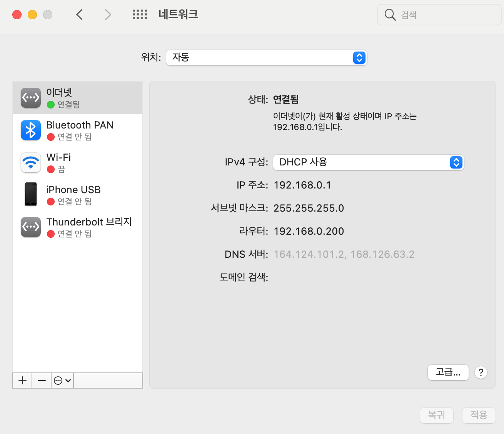Click the Ethernet (이더넷) service icon
This screenshot has height=434, width=504.
pos(31,98)
